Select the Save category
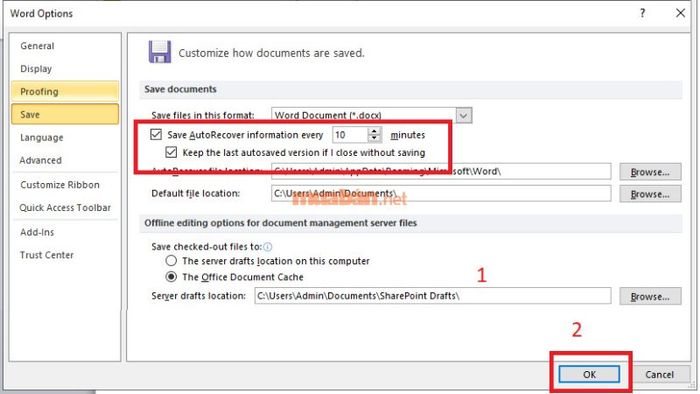This screenshot has height=394, width=700. pyautogui.click(x=65, y=114)
